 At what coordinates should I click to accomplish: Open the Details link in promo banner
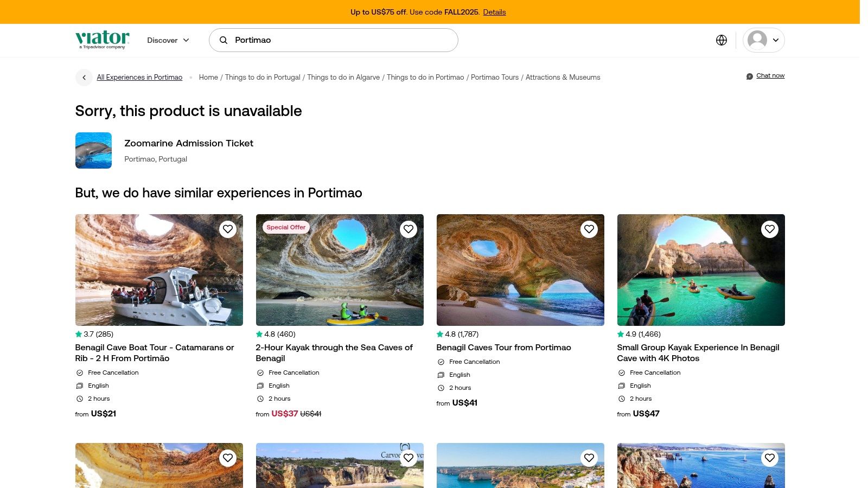coord(494,12)
